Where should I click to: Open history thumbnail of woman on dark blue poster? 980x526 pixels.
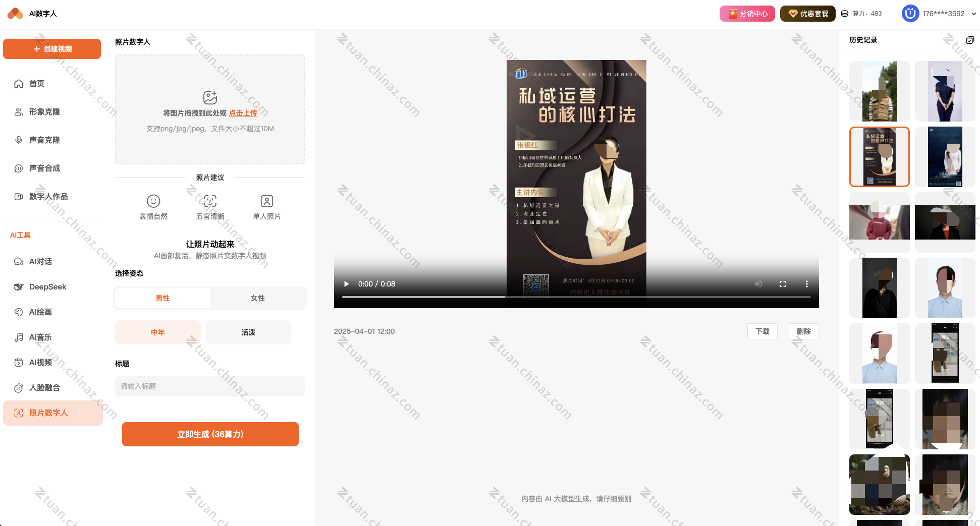945,157
